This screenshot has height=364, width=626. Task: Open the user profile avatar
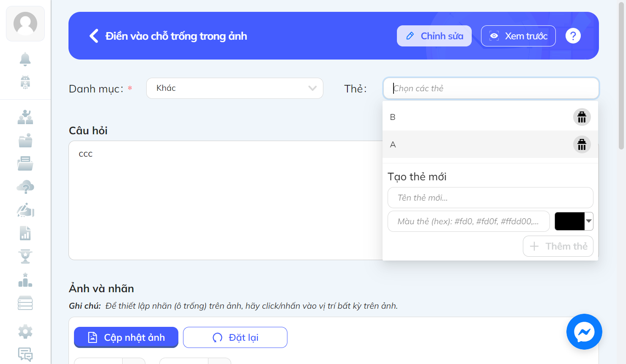coord(25,24)
